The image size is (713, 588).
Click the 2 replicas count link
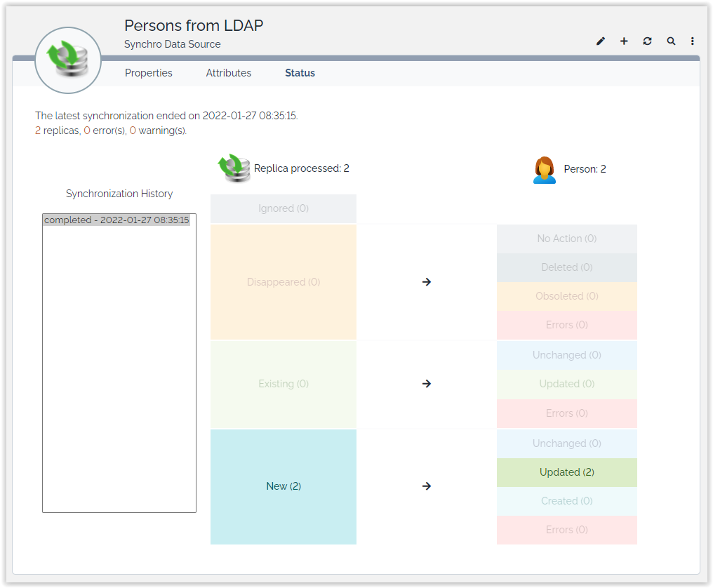[38, 131]
